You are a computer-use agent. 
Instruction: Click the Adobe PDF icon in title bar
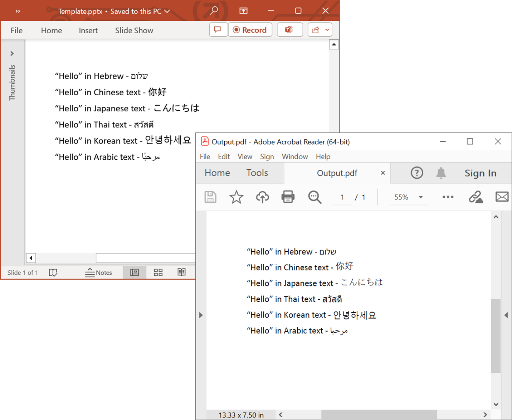tap(205, 141)
